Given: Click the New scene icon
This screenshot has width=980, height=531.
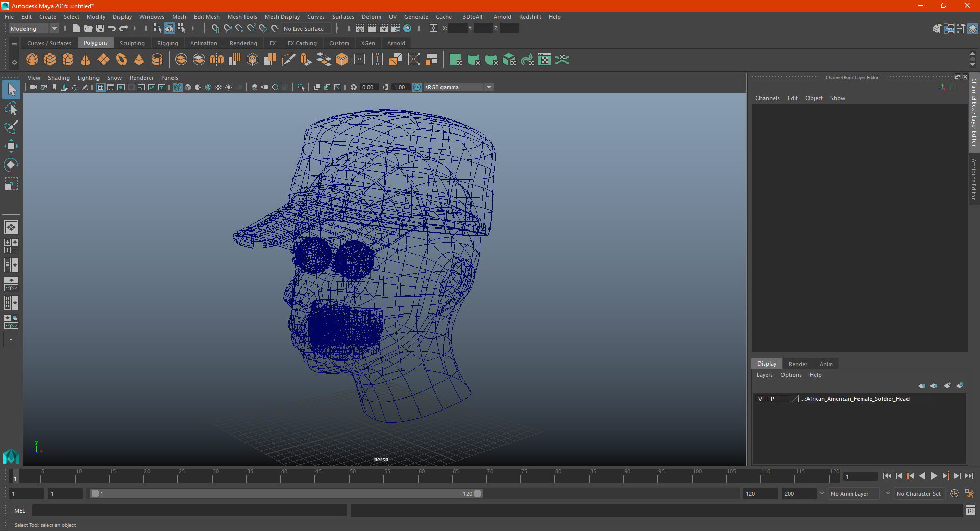Looking at the screenshot, I should coord(76,28).
